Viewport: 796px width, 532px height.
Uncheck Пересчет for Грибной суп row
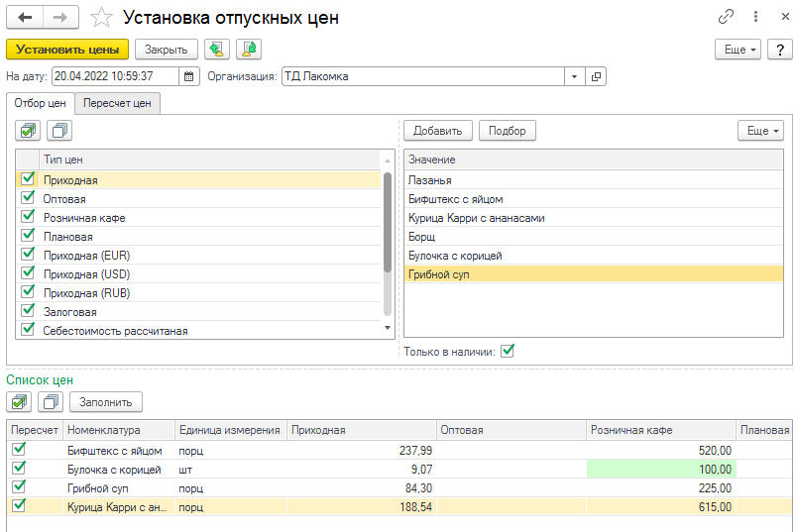point(19,487)
